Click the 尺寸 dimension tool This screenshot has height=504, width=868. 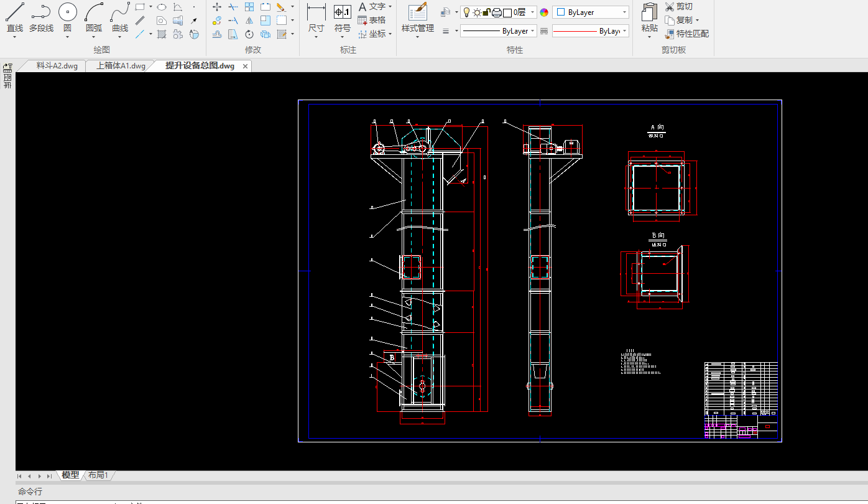click(316, 17)
